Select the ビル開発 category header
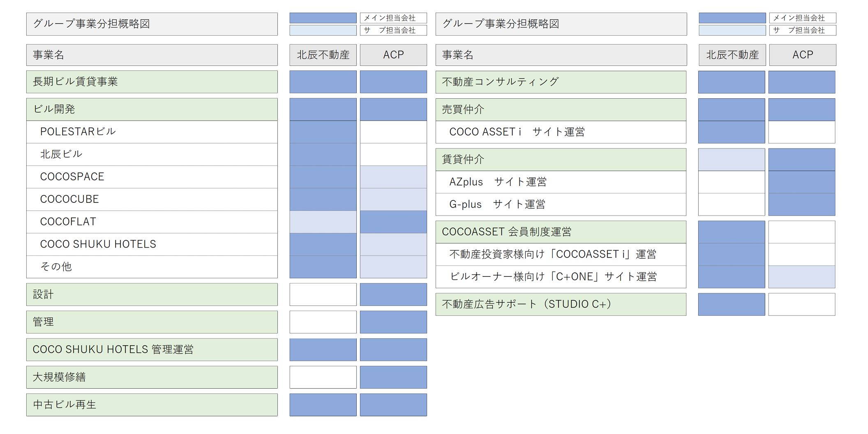 [x=152, y=109]
